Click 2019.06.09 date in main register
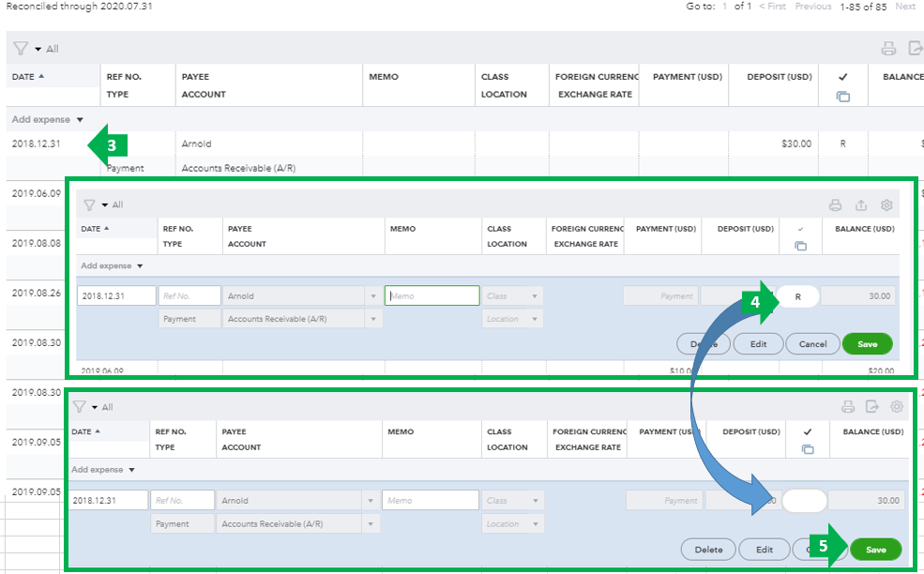Viewport: 924px width, 574px height. (37, 193)
